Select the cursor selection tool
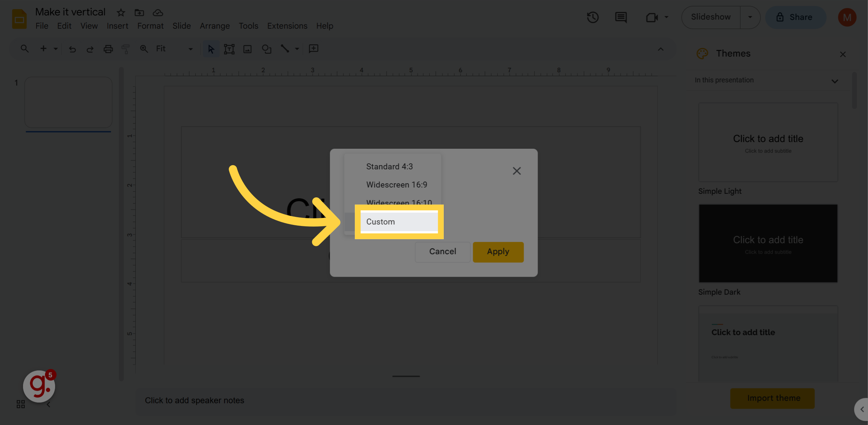The image size is (868, 425). tap(211, 49)
